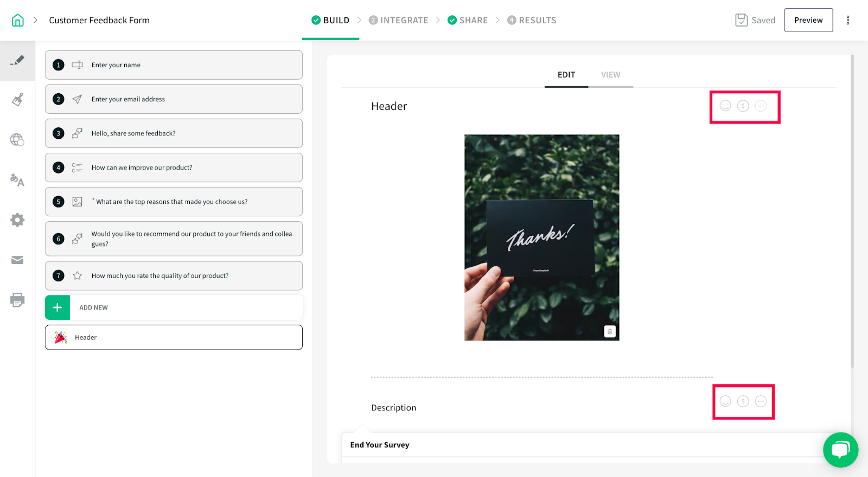This screenshot has height=477, width=868.
Task: Delete the Thanks image using trash icon
Action: coord(610,331)
